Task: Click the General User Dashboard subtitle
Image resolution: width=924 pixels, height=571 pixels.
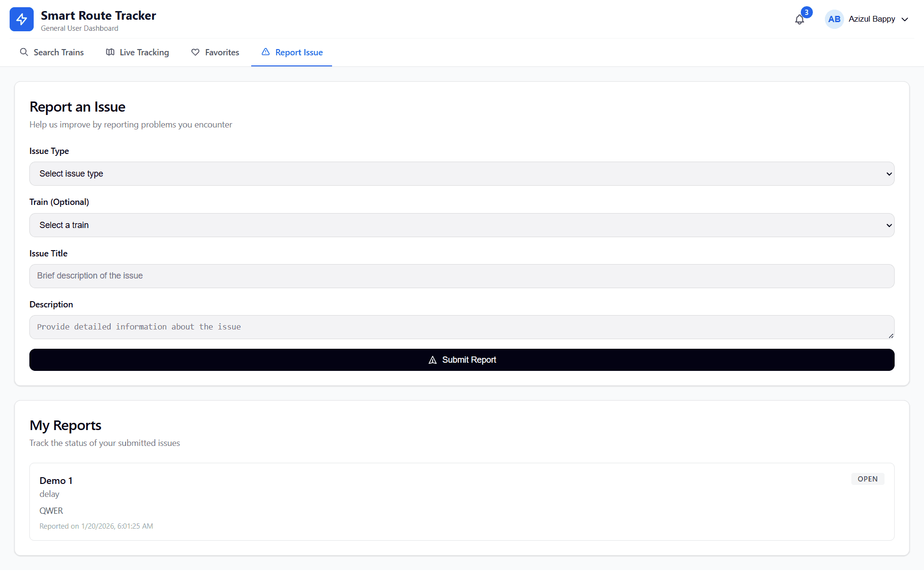Action: 79,28
